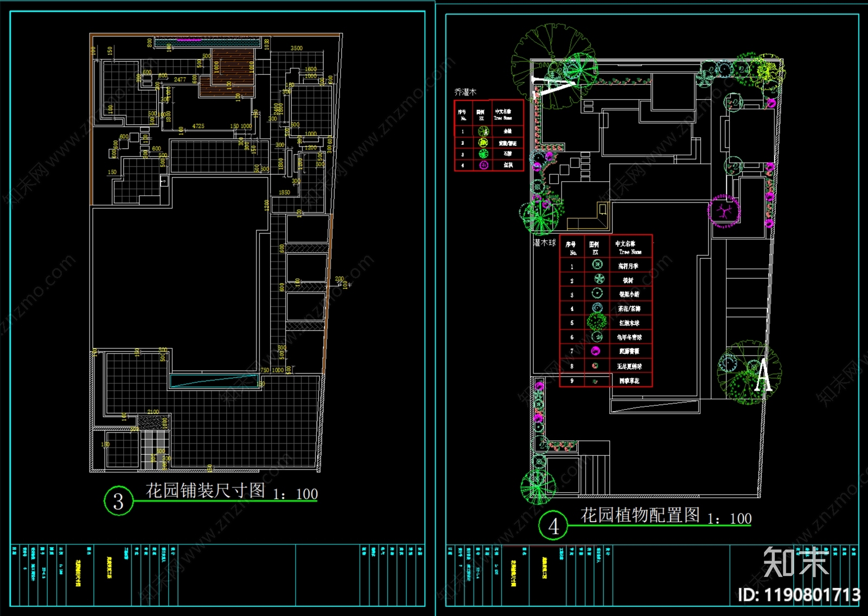Select the large magenta tree on the plan's right side
868x616 pixels.
(x=724, y=211)
